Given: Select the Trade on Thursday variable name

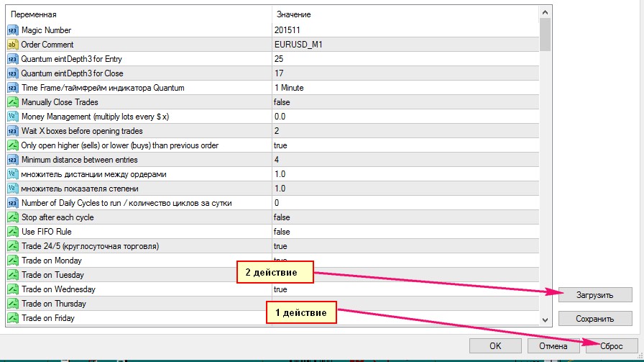Looking at the screenshot, I should pos(54,304).
